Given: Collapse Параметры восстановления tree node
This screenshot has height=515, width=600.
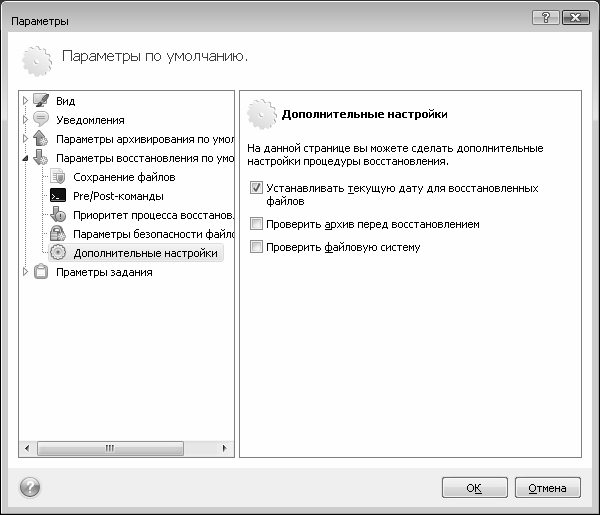Looking at the screenshot, I should [26, 158].
